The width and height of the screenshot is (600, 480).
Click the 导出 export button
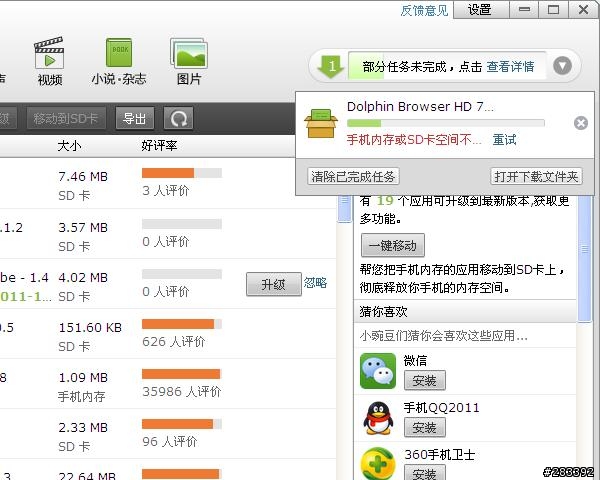tap(135, 119)
